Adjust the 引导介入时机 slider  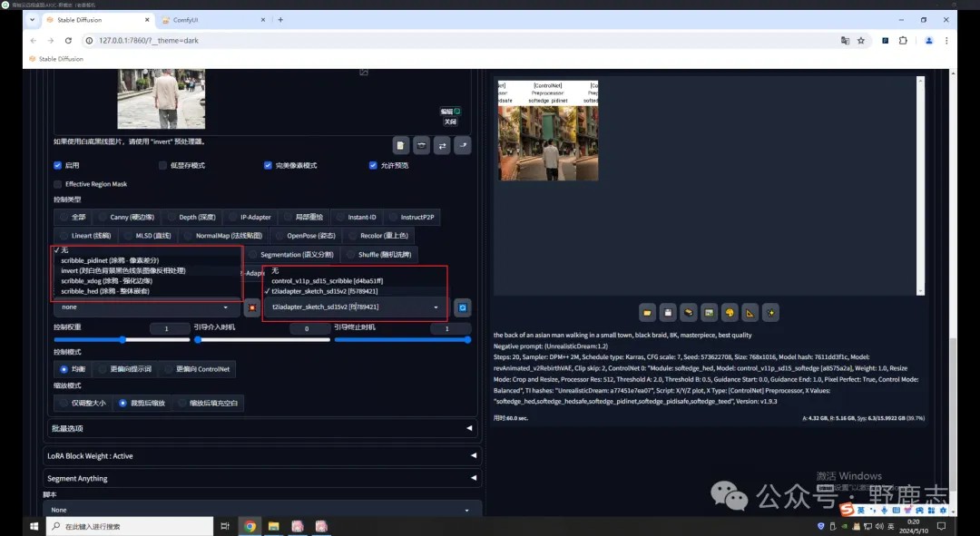(x=262, y=340)
